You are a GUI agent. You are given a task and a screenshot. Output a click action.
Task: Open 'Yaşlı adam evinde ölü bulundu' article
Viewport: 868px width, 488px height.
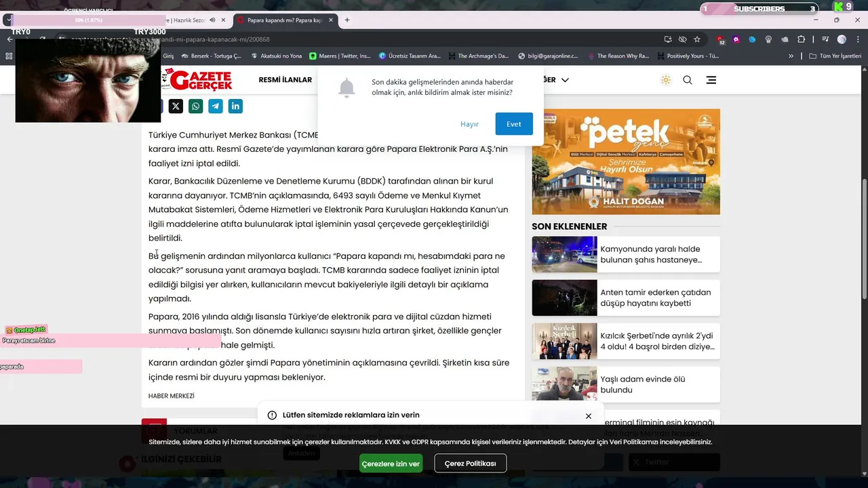click(x=643, y=384)
